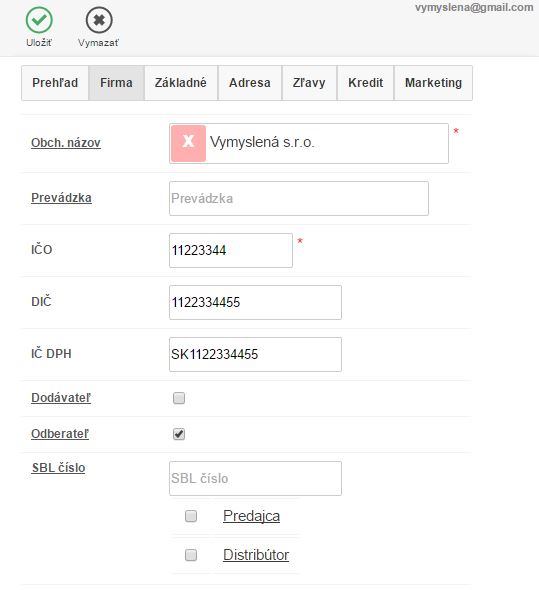Tick the Distribútor checkbox
Image resolution: width=539 pixels, height=590 pixels.
[x=191, y=555]
